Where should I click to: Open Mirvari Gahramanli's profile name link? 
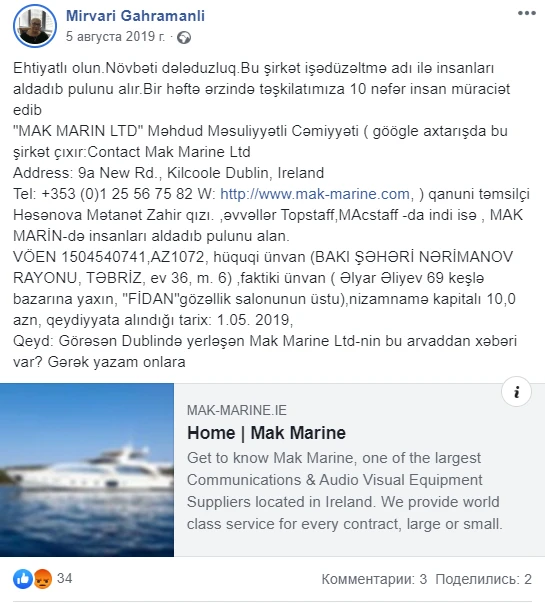tap(135, 16)
